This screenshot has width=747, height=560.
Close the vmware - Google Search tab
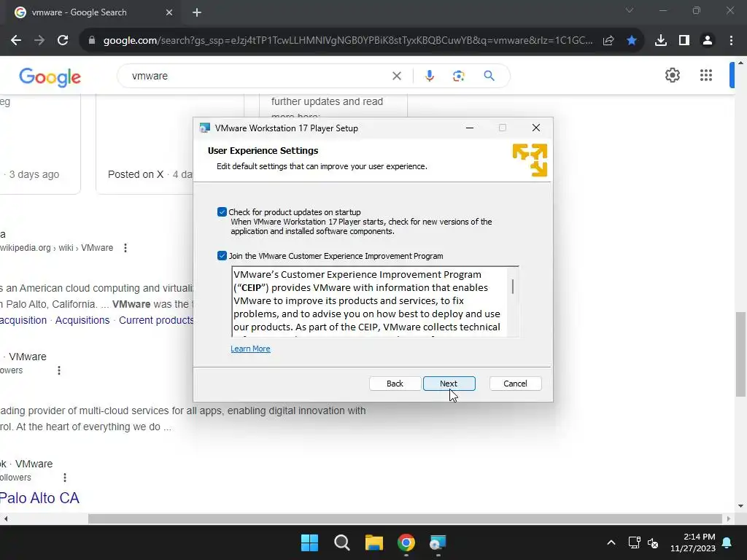pos(169,12)
